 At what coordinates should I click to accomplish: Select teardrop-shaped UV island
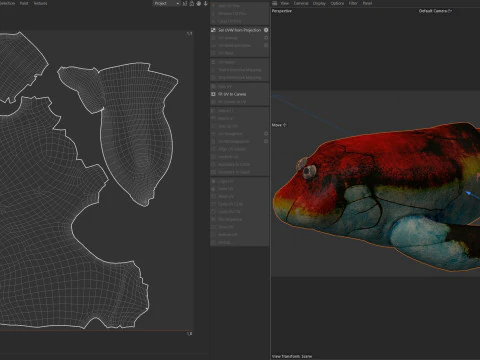[136, 133]
